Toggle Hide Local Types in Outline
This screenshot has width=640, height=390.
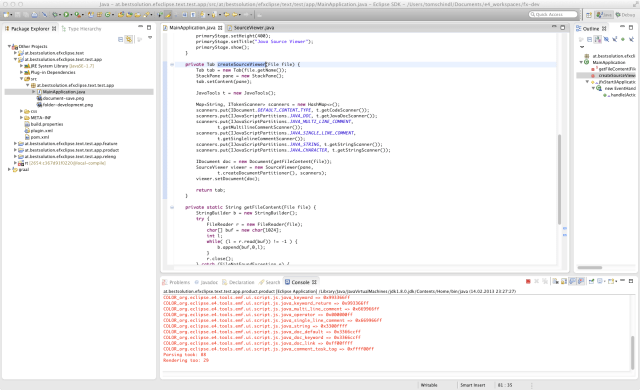[x=631, y=39]
